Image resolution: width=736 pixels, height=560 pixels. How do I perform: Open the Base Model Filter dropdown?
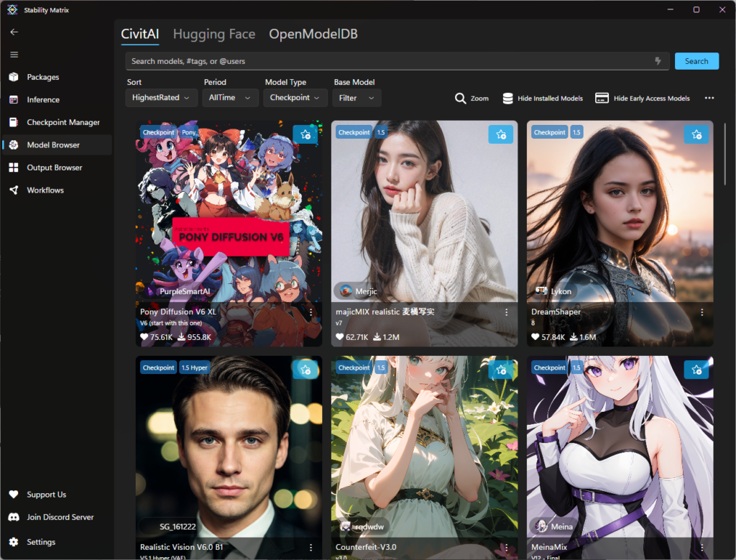pos(356,98)
